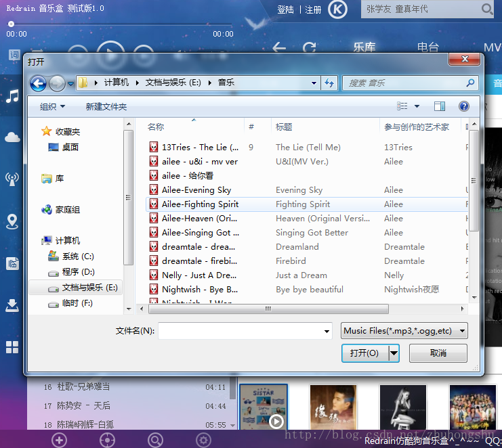Image resolution: width=502 pixels, height=448 pixels.
Task: Open the apps grid sidebar icon
Action: pos(12,347)
